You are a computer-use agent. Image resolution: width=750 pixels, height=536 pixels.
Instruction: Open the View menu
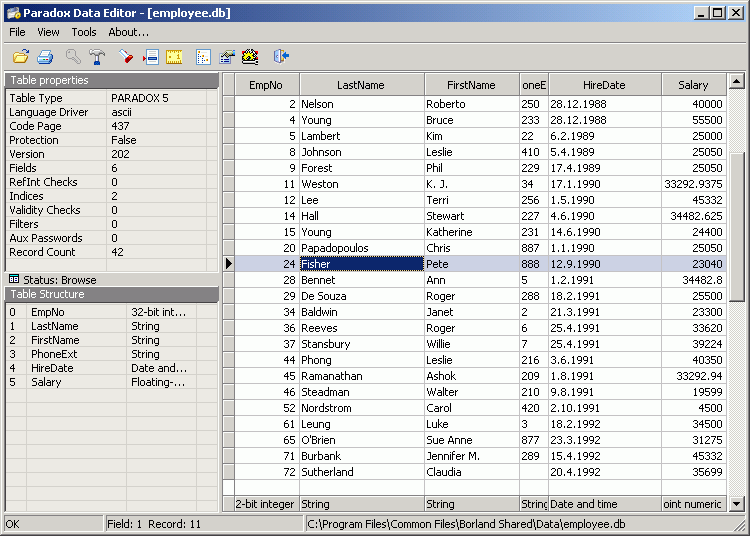tap(48, 32)
